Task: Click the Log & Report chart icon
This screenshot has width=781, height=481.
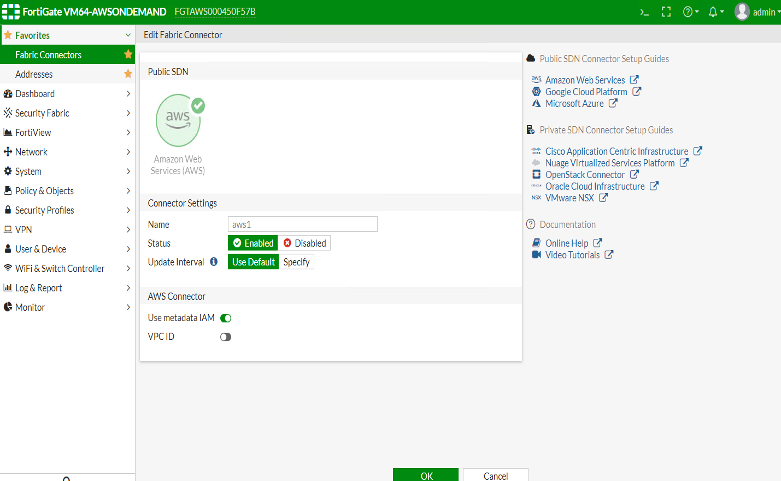Action: pos(7,287)
